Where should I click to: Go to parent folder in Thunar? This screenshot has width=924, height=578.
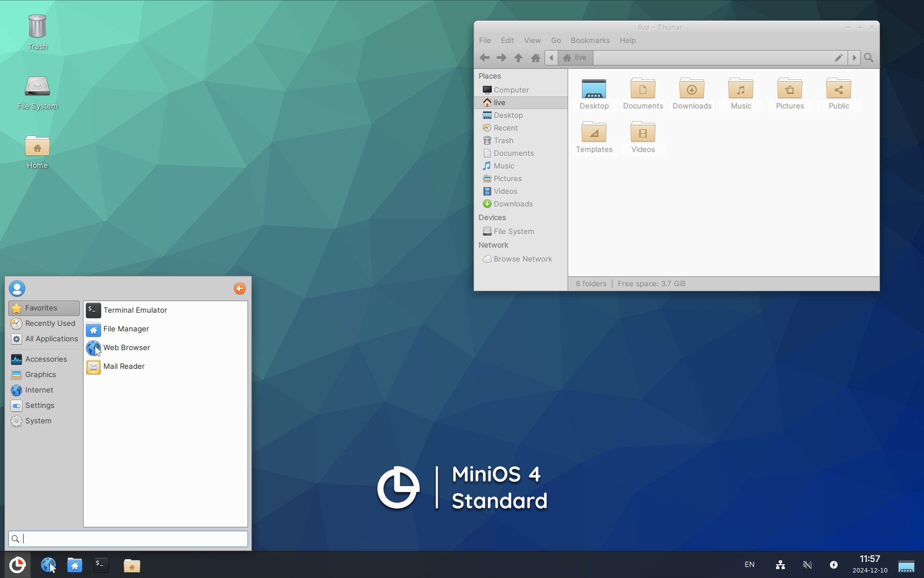[x=518, y=58]
